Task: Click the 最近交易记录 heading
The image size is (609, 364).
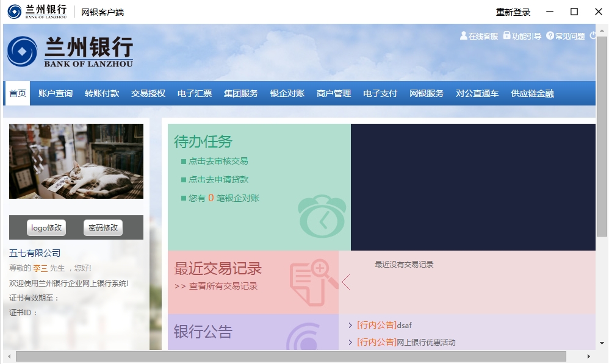Action: coord(218,268)
